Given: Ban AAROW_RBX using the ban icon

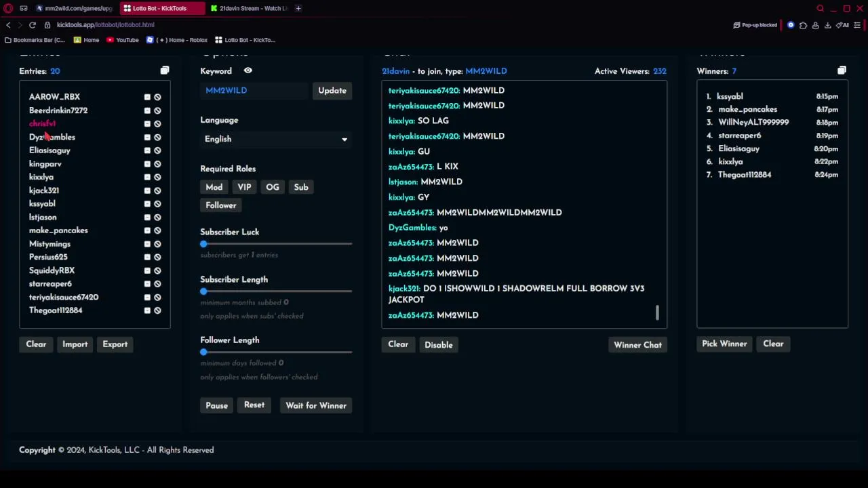Looking at the screenshot, I should point(157,97).
